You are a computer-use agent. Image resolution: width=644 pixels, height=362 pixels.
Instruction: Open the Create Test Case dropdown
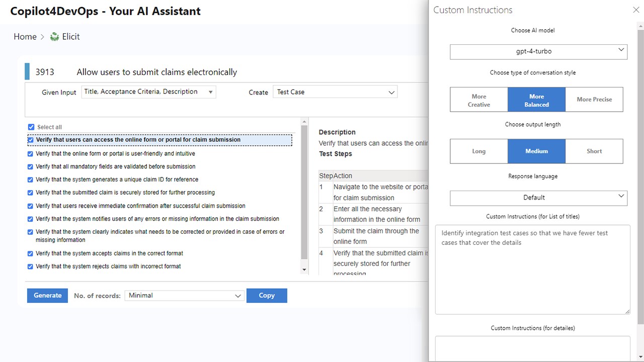pos(335,92)
